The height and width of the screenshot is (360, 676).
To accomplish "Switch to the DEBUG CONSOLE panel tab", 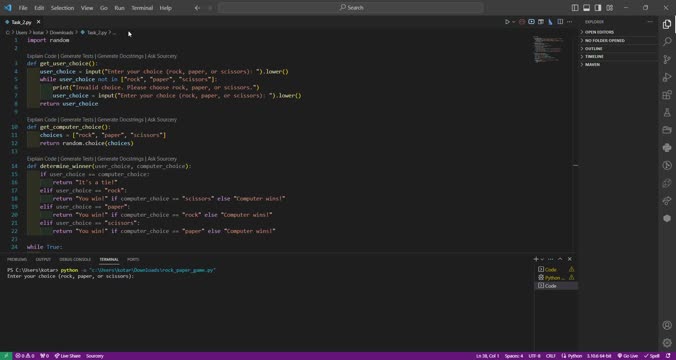I will pos(75,259).
